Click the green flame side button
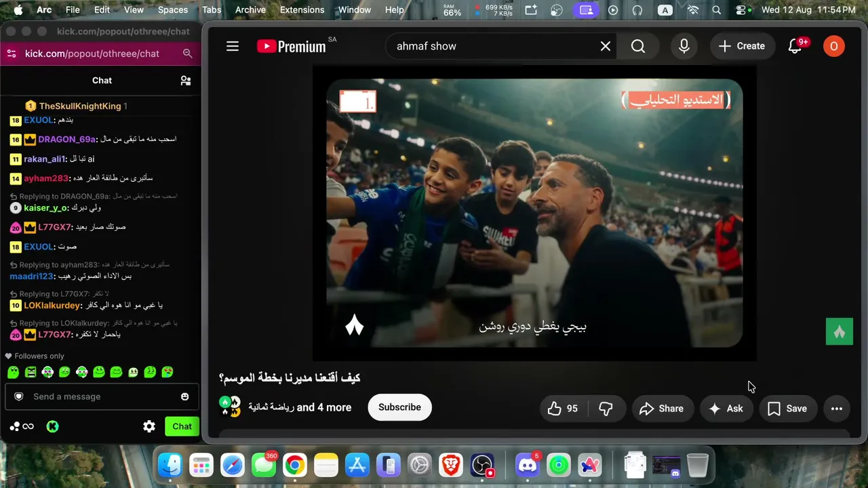The width and height of the screenshot is (868, 488). point(840,332)
